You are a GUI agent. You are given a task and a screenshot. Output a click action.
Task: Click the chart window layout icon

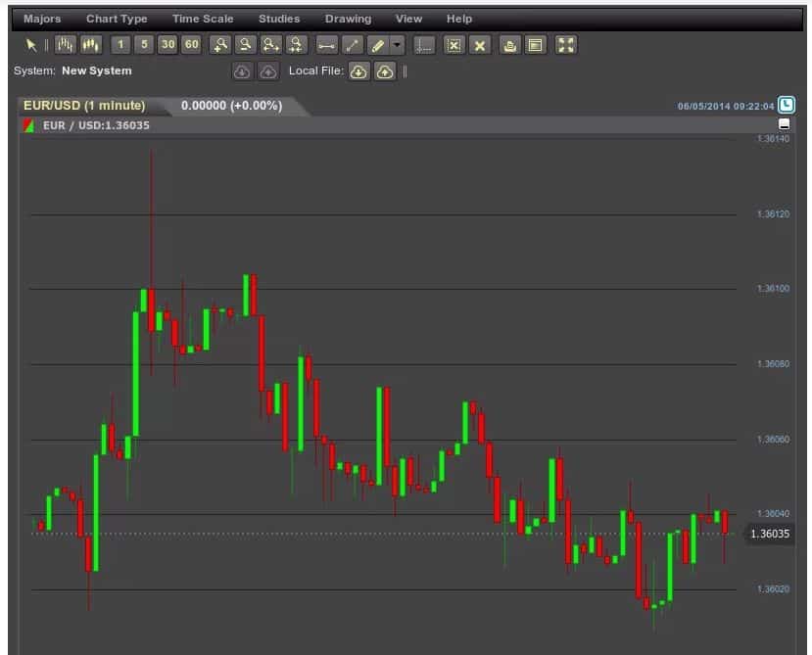[536, 45]
